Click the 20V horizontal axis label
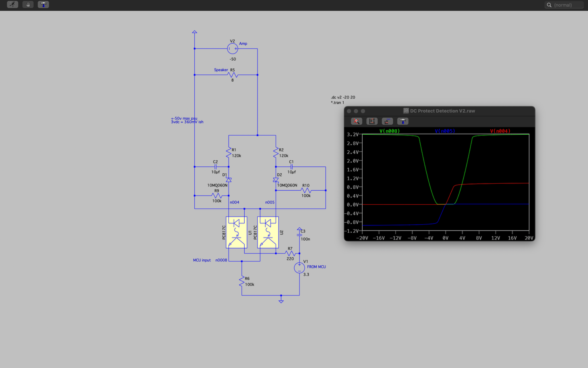Viewport: 588px width, 368px height. click(x=529, y=238)
